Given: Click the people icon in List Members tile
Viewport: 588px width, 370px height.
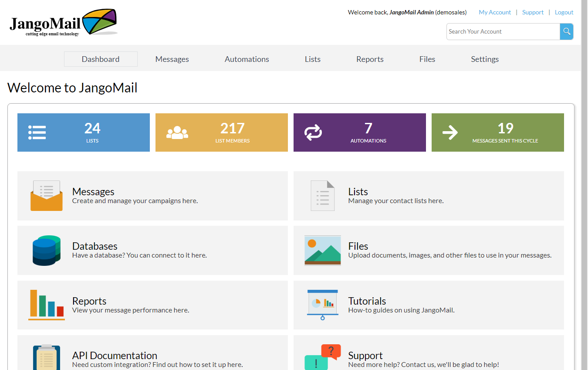Looking at the screenshot, I should [x=177, y=132].
